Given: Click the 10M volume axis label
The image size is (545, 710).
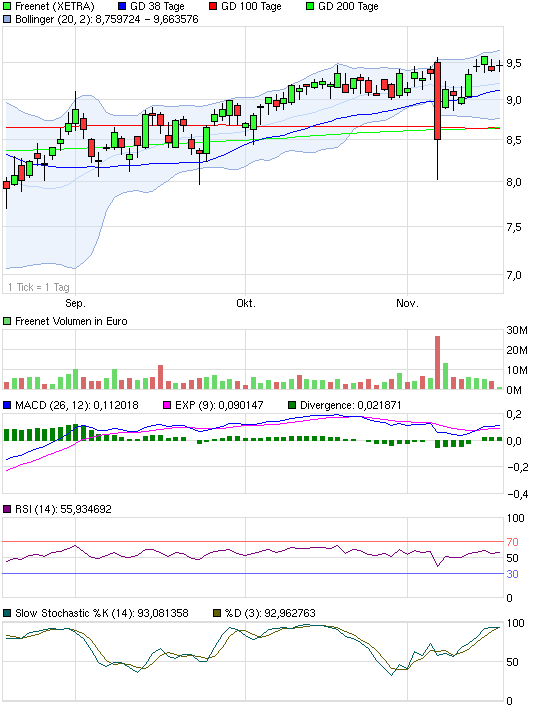Looking at the screenshot, I should 517,370.
